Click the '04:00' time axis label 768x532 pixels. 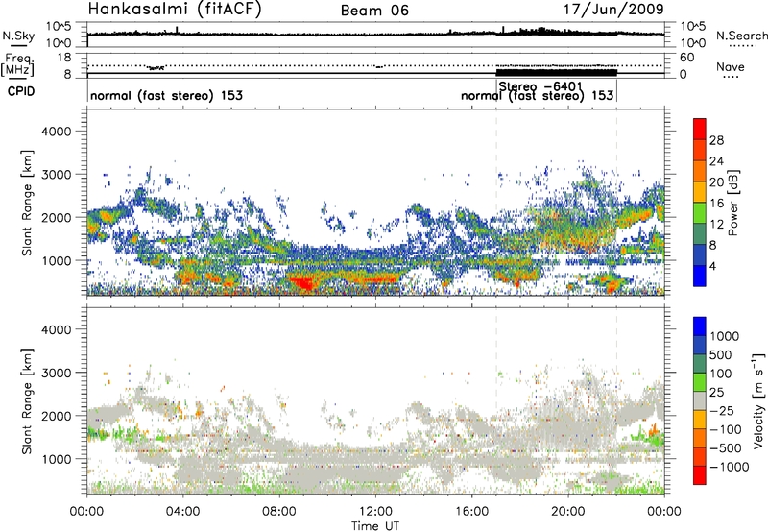183,512
